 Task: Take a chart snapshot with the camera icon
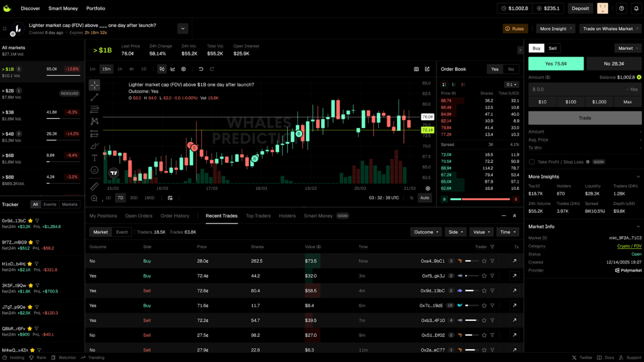[416, 69]
